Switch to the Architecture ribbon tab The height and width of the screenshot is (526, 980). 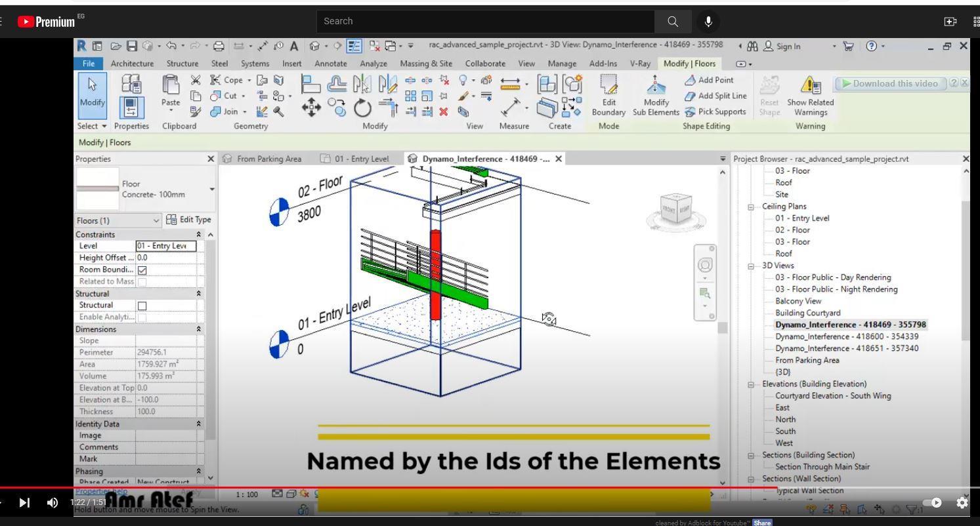(x=132, y=64)
